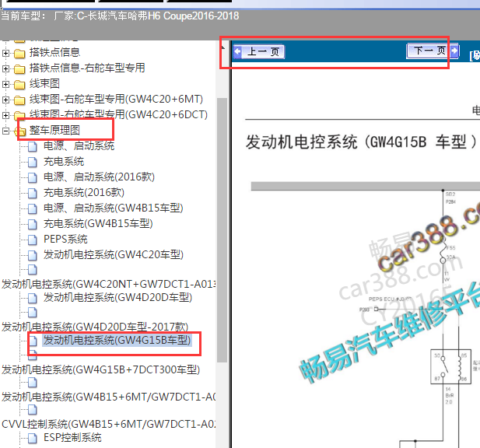Go to previous page with 上一页 button
480x448 pixels.
[259, 51]
